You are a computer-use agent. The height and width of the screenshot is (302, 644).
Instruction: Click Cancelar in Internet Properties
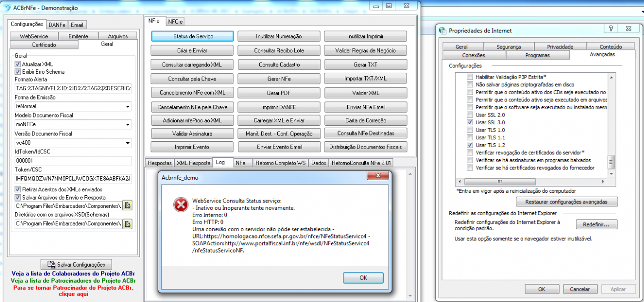coord(579,289)
